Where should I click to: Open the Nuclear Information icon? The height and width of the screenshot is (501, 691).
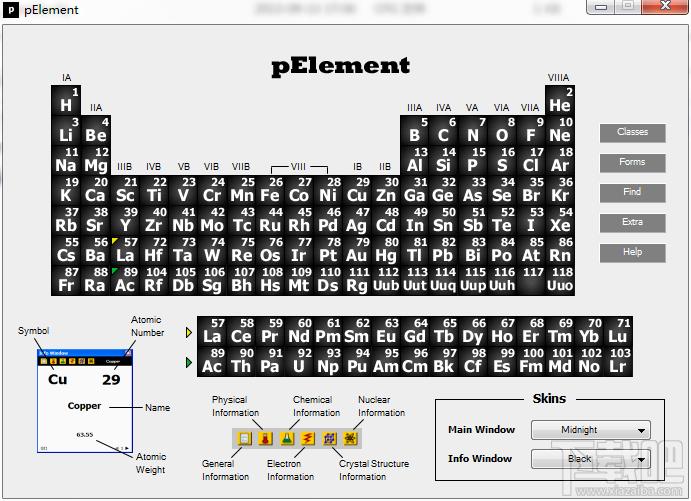tap(350, 438)
